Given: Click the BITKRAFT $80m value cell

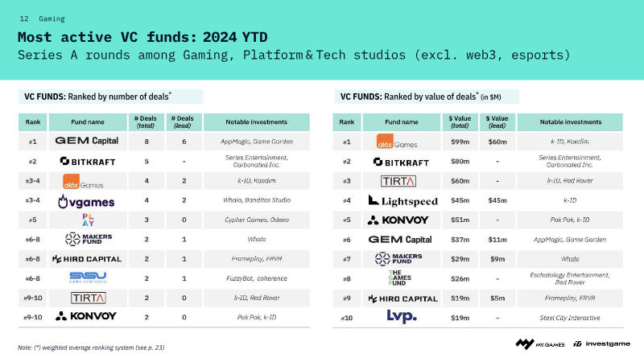Looking at the screenshot, I should 460,162.
